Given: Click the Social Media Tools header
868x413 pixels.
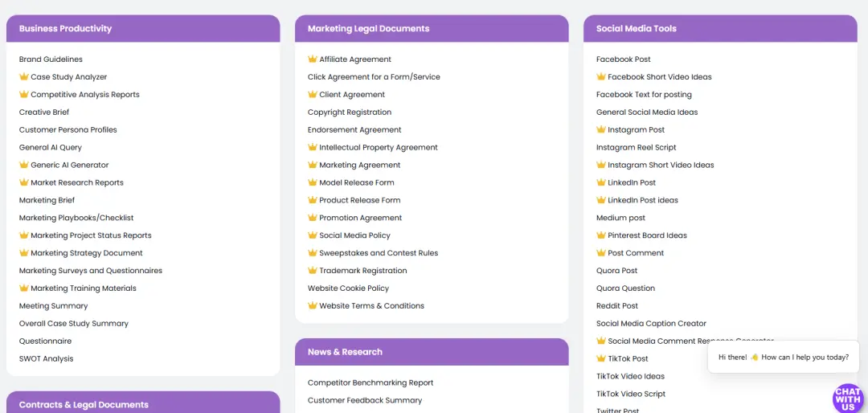Looking at the screenshot, I should click(637, 29).
